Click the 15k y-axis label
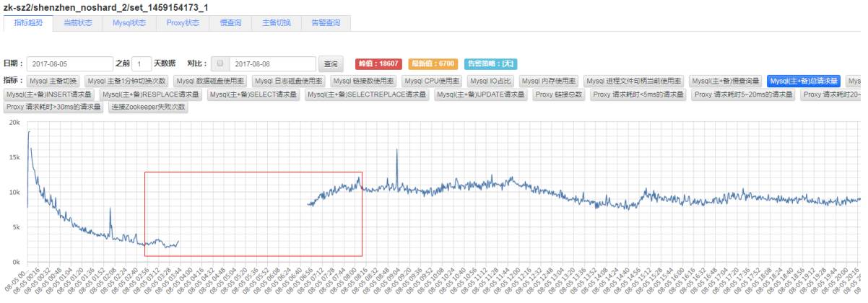Viewport: 868px width, 303px height. click(x=14, y=157)
